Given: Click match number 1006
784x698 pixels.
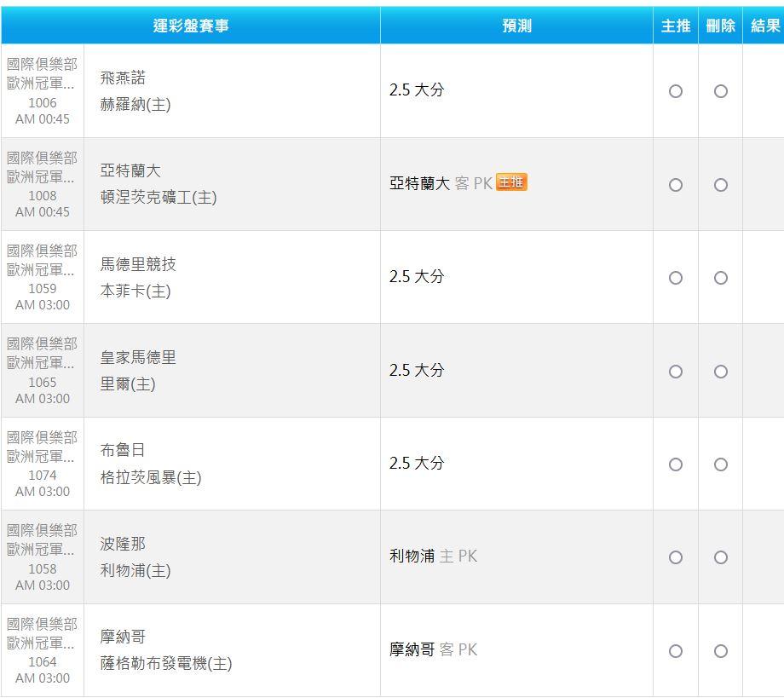Looking at the screenshot, I should (x=43, y=102).
